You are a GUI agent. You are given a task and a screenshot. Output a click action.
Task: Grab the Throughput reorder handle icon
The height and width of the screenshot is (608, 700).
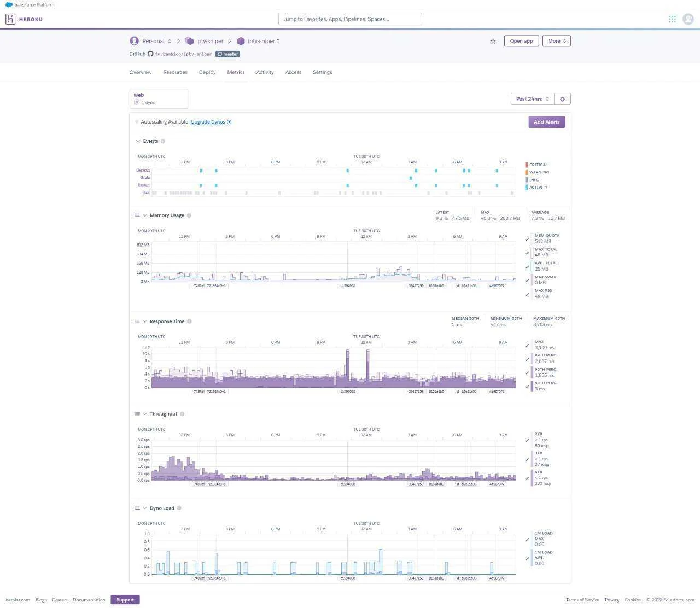point(137,414)
